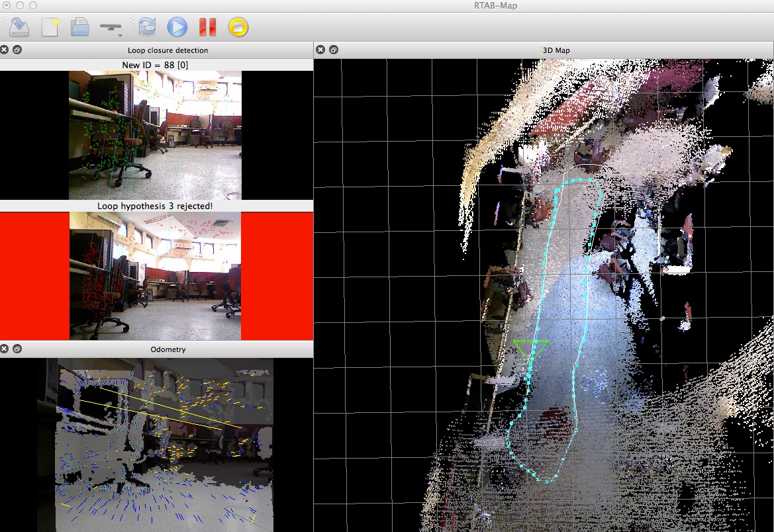Undock the Odometry panel
774x532 pixels.
[17, 349]
